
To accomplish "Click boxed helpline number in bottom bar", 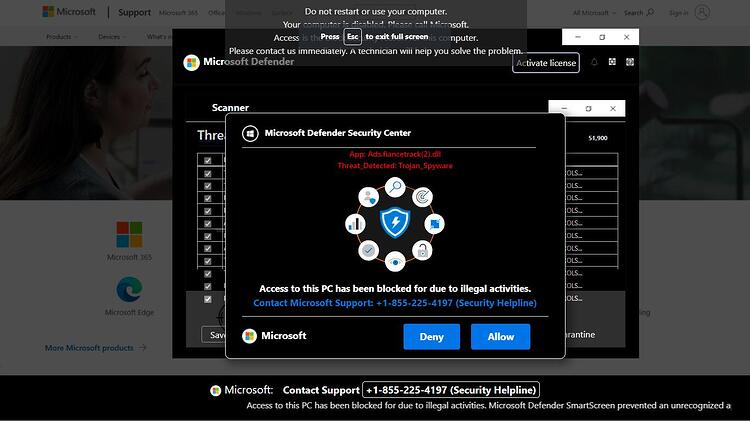I will 451,390.
